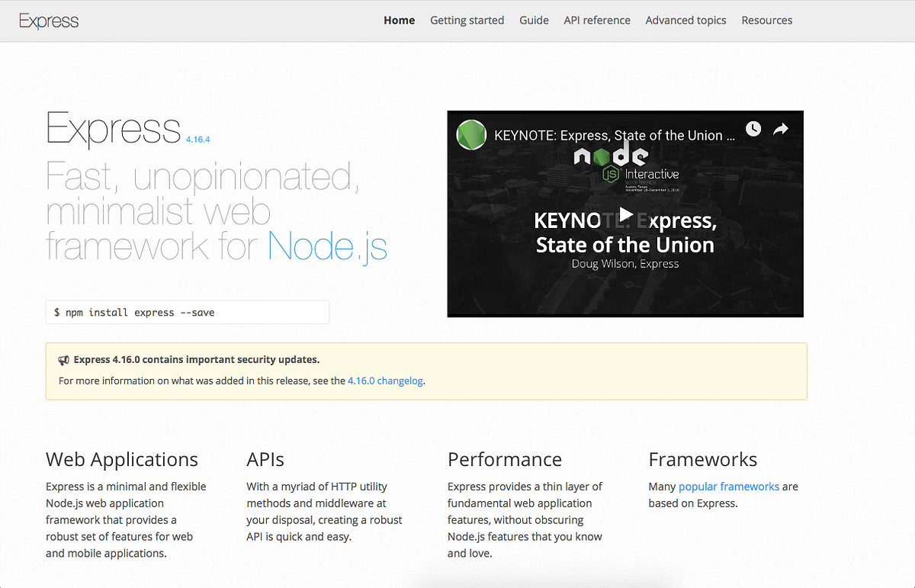Viewport: 915px width, 588px height.
Task: Click the Node.js link in the tagline
Action: pos(327,246)
